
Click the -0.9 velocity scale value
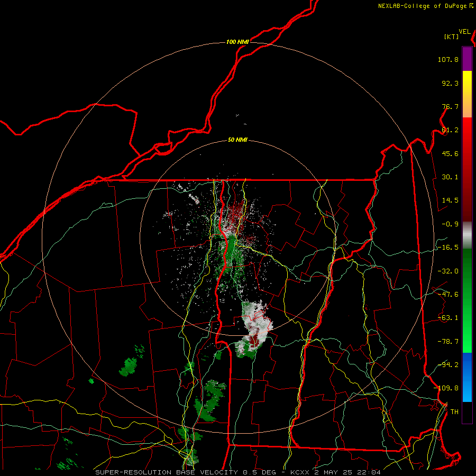[x=450, y=224]
